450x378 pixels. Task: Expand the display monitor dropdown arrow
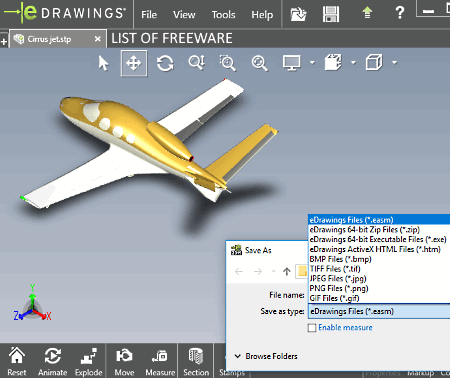[312, 62]
